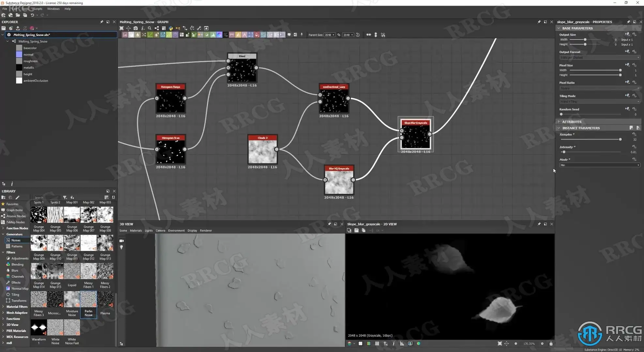Toggle the lock icon in 2D view
The height and width of the screenshot is (352, 644).
(x=551, y=344)
